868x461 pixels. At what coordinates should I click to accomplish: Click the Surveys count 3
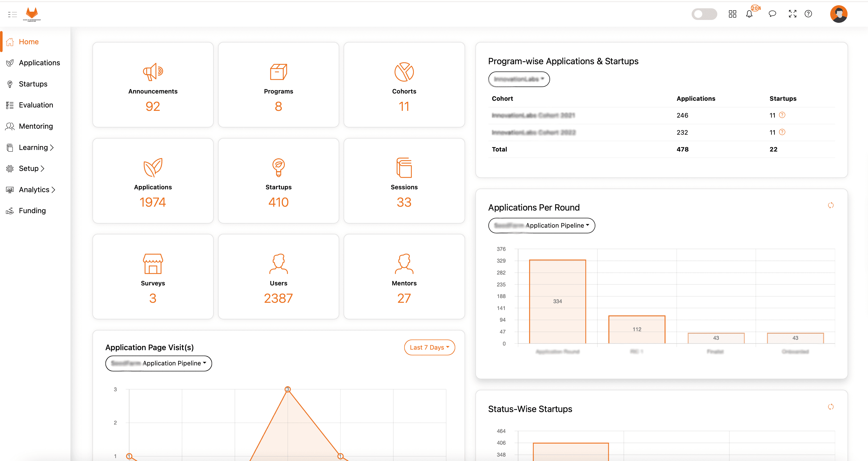[x=153, y=298]
